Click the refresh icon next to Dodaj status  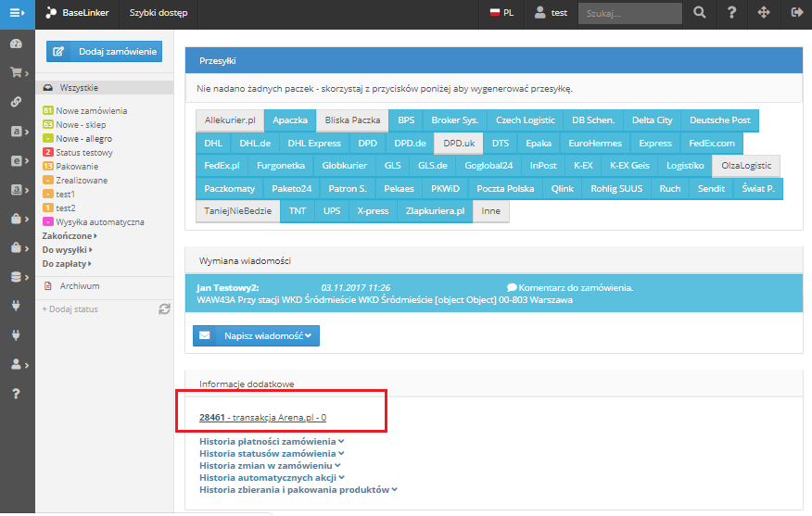(164, 309)
